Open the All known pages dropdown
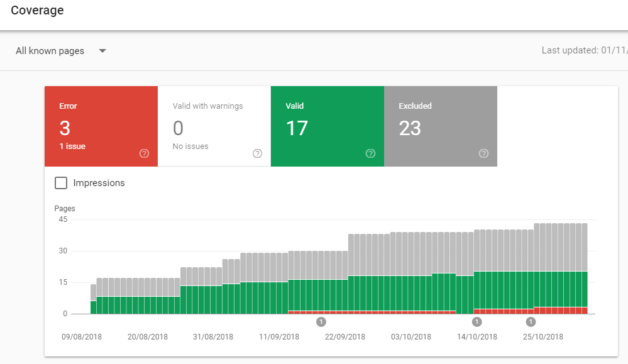 61,51
